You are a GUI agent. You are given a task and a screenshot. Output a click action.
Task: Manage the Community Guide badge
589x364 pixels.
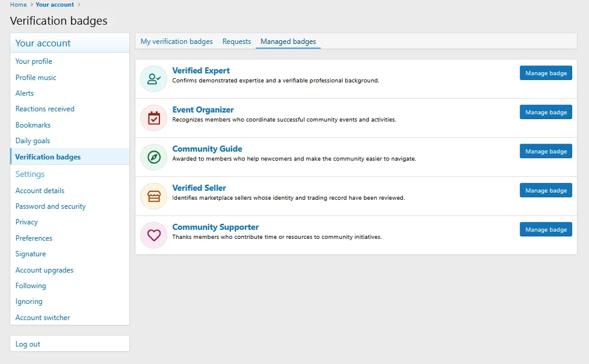tap(546, 151)
